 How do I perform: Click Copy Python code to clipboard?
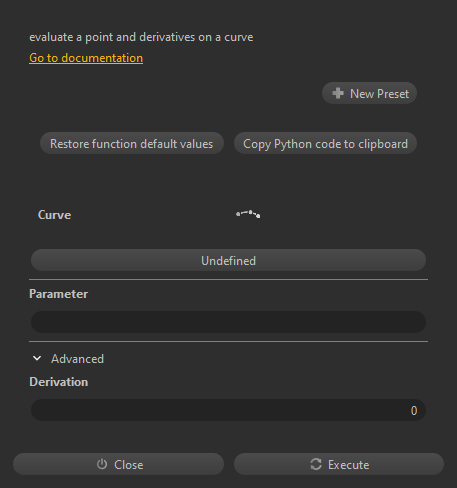(325, 143)
